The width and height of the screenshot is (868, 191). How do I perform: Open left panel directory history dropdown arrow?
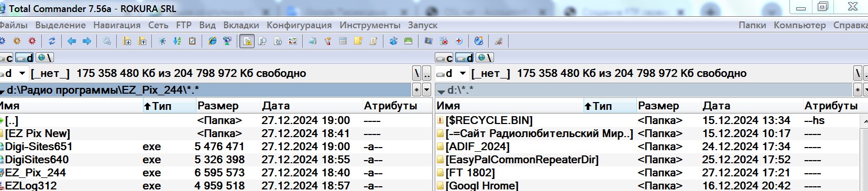426,90
